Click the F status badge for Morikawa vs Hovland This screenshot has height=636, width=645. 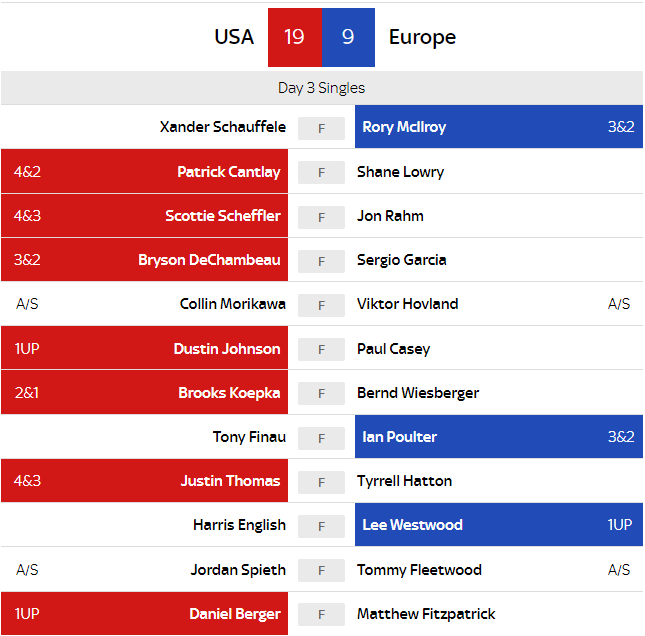(321, 305)
